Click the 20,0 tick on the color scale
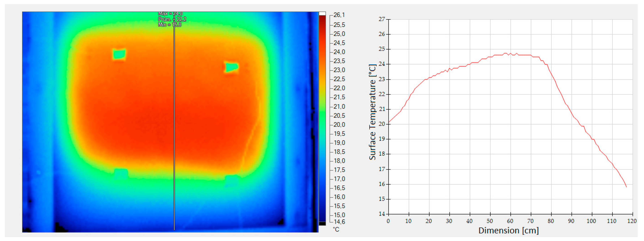This screenshot has width=644, height=241. [339, 125]
